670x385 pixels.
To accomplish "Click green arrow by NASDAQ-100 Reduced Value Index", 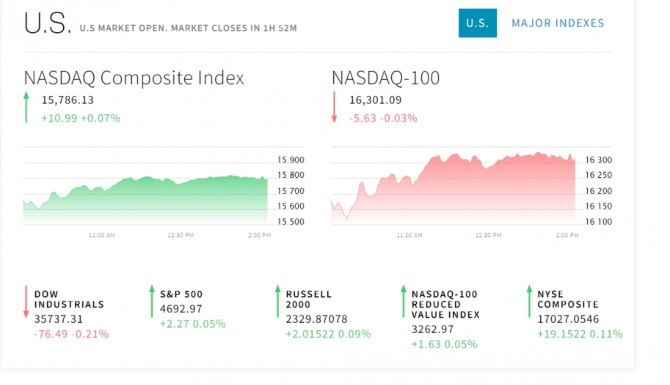I will click(403, 301).
